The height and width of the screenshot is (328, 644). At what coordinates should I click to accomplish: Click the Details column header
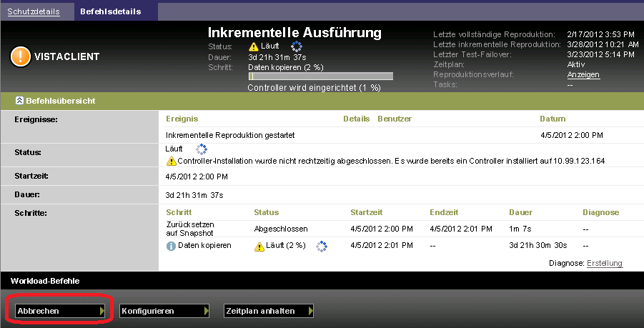pyautogui.click(x=357, y=119)
